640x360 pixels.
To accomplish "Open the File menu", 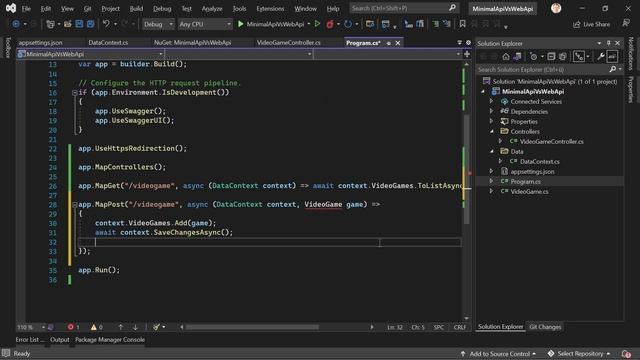I will point(26,8).
